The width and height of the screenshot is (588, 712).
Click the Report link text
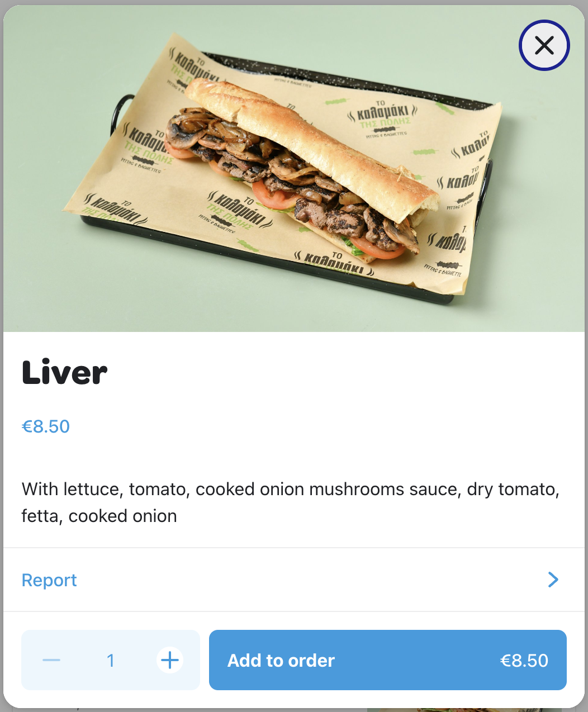coord(49,580)
